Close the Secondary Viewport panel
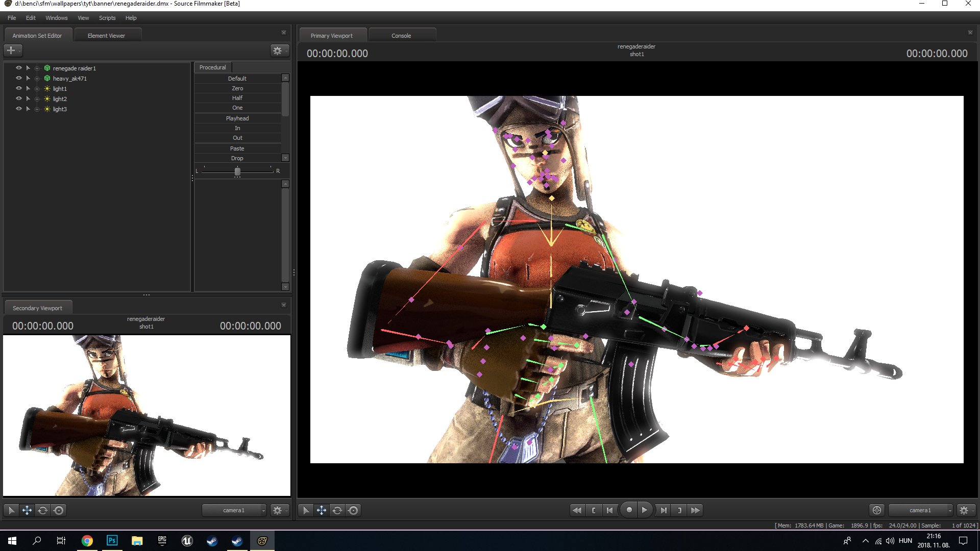980x551 pixels. click(x=284, y=305)
